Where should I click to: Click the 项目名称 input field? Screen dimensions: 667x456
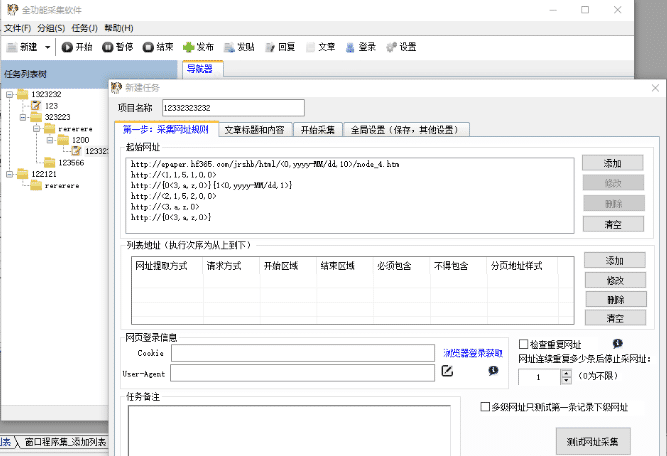(233, 108)
